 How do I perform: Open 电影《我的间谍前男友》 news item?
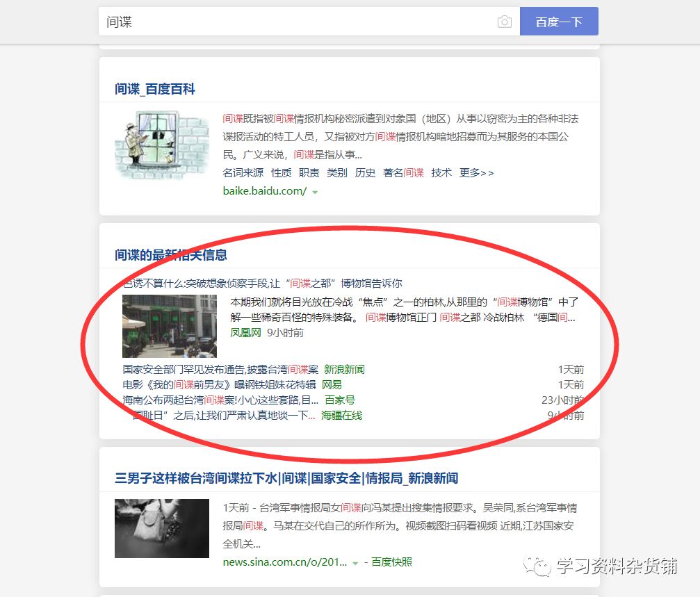point(219,384)
